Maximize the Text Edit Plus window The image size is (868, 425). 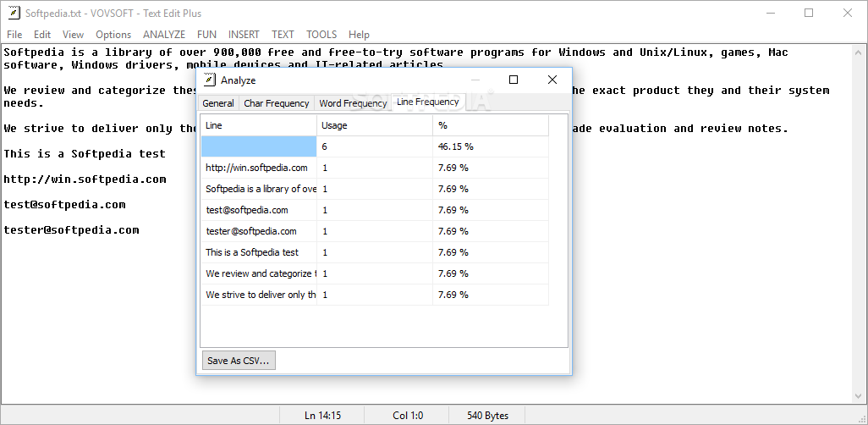(809, 13)
